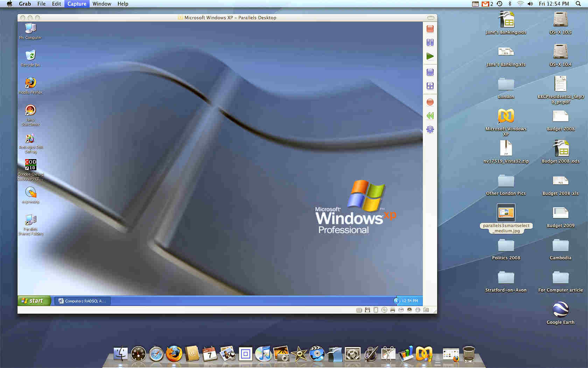Screen dimensions: 588x368
Task: Click the red circle icon in Parallels toolbar
Action: (430, 102)
